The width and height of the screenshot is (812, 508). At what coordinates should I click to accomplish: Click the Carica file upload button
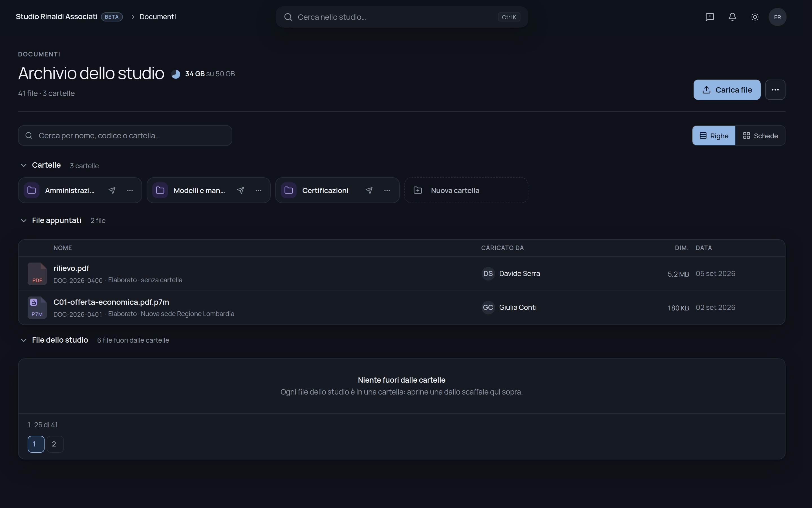727,90
